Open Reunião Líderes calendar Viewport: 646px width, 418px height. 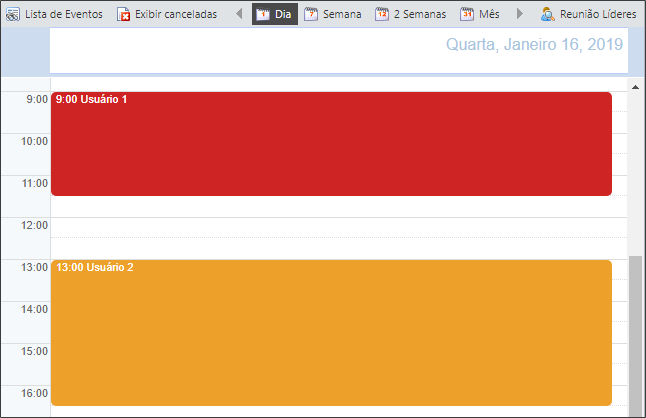(x=589, y=14)
